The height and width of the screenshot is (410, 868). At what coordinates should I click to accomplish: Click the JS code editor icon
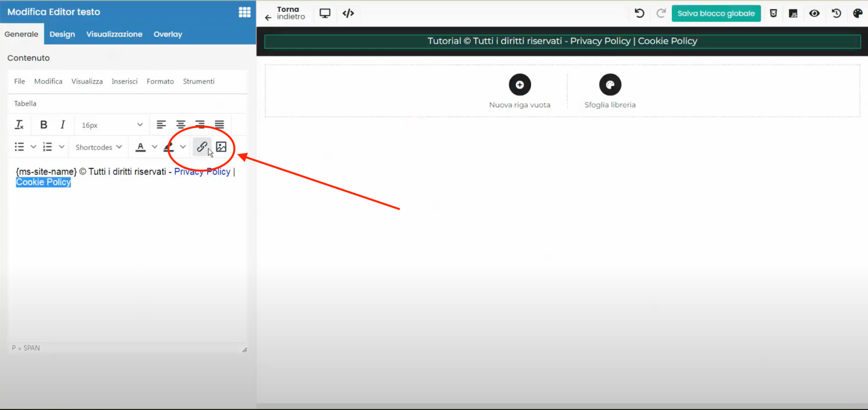[793, 14]
